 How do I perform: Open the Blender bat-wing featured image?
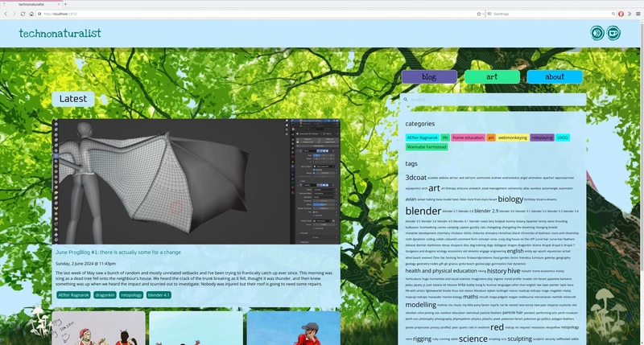(x=196, y=182)
